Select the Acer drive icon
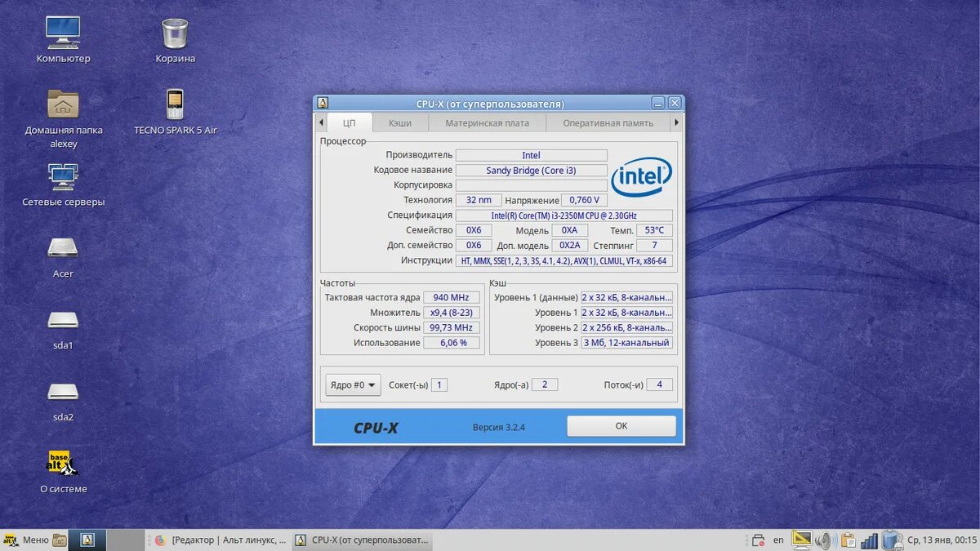The image size is (980, 551). (x=63, y=248)
